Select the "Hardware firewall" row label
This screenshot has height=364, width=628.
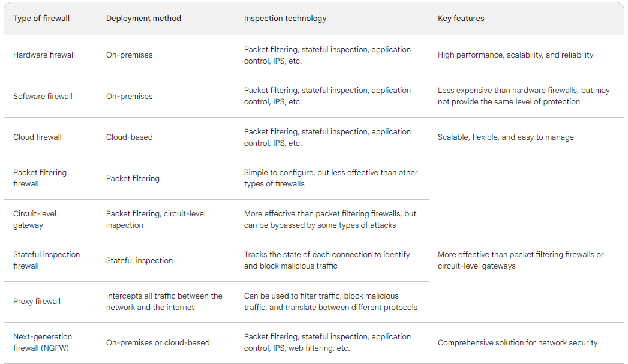coord(44,55)
